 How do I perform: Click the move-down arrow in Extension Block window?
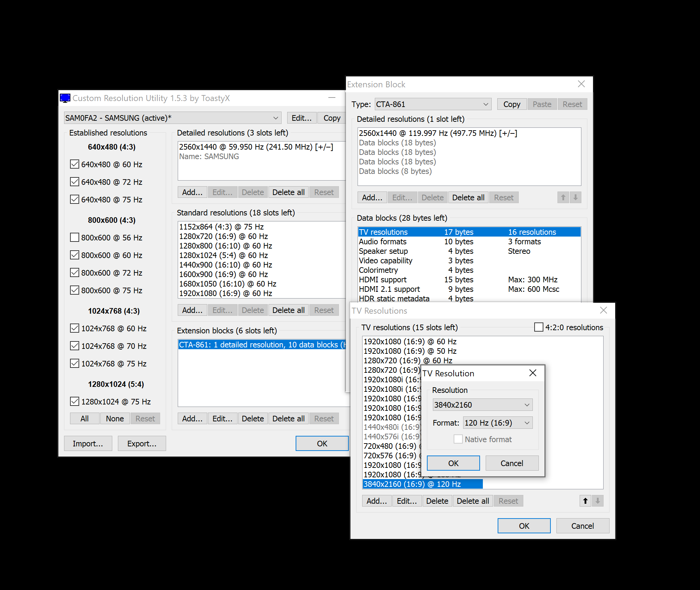click(x=575, y=197)
